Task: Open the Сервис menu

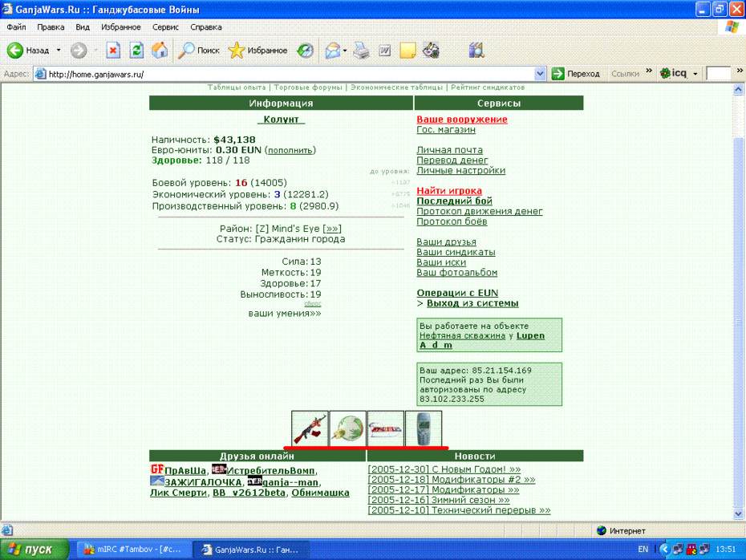Action: tap(165, 27)
